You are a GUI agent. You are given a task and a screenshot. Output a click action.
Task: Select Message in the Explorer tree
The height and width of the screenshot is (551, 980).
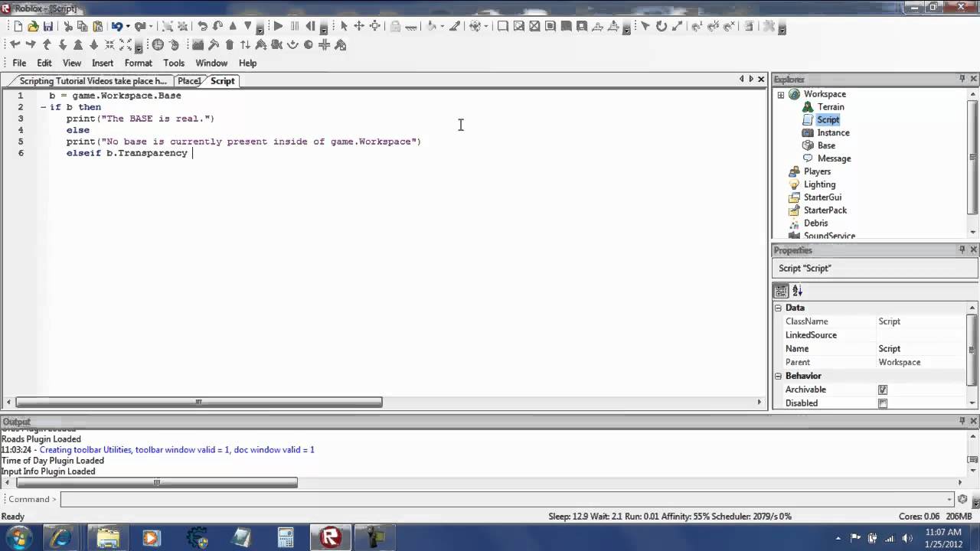point(834,158)
